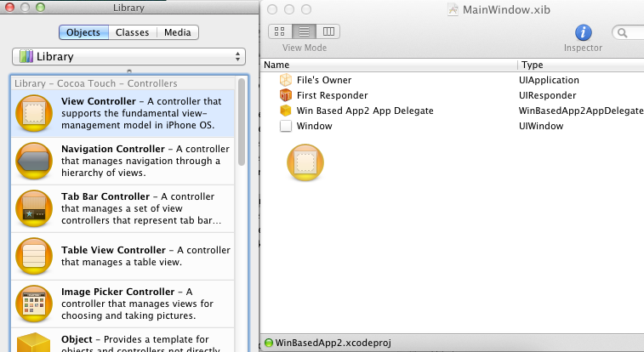Select the First Responder row text
This screenshot has width=644, height=352.
333,95
